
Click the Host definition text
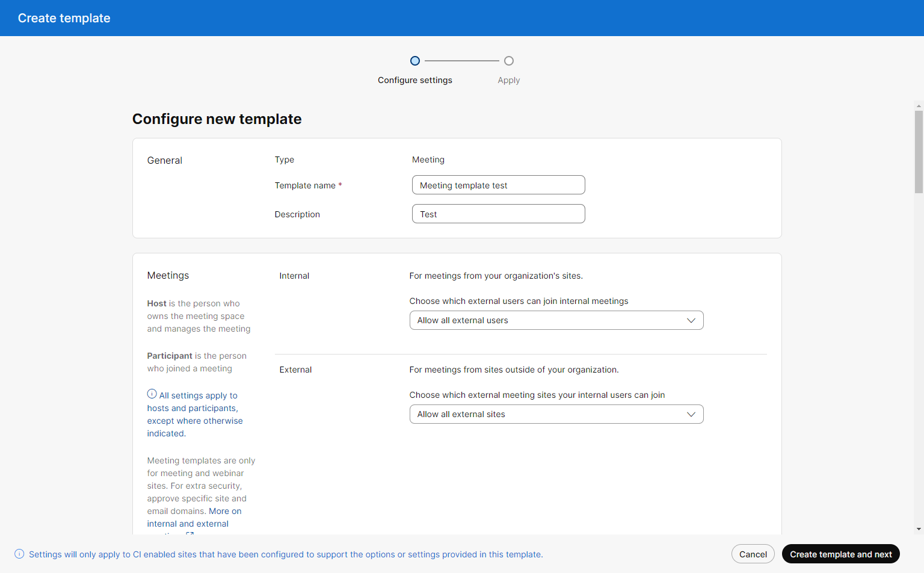point(199,316)
